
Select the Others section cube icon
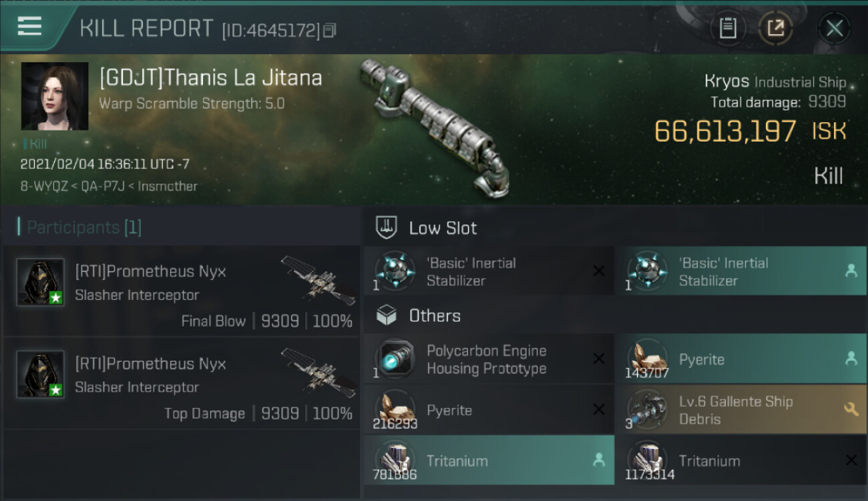click(x=387, y=315)
